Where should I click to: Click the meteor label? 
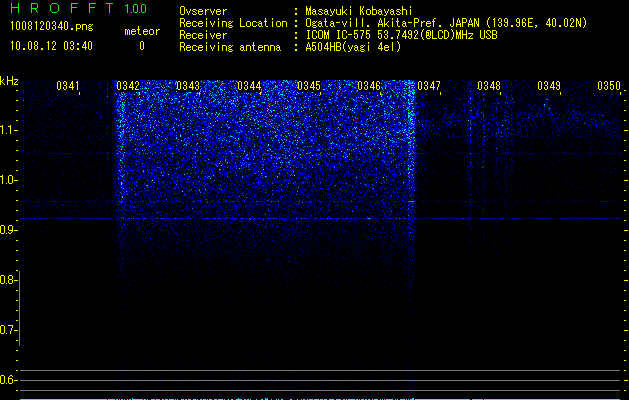click(142, 31)
